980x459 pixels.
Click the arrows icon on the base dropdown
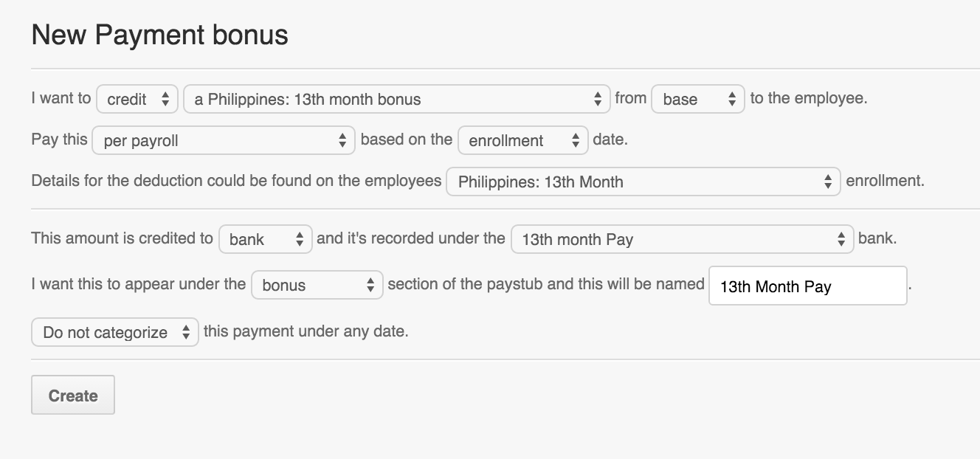[x=734, y=98]
